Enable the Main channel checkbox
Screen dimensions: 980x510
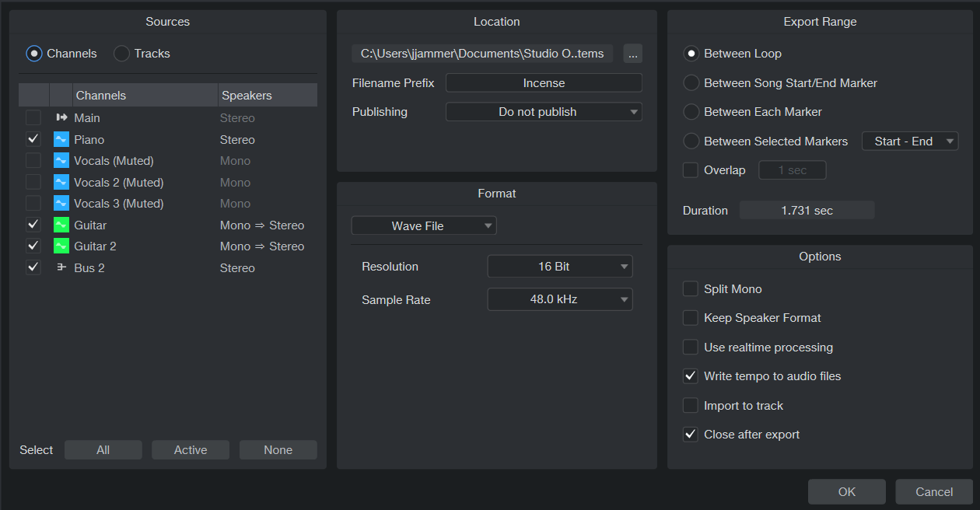(33, 118)
